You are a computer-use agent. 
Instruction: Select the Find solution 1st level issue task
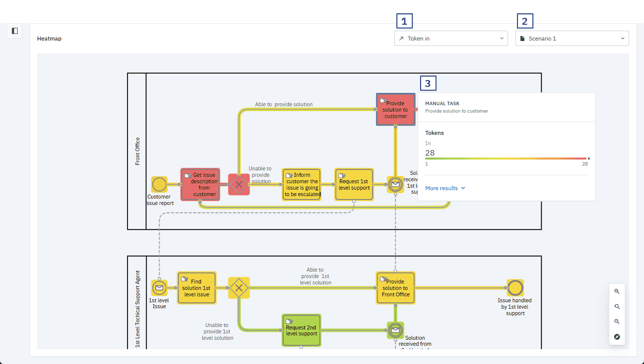point(197,287)
